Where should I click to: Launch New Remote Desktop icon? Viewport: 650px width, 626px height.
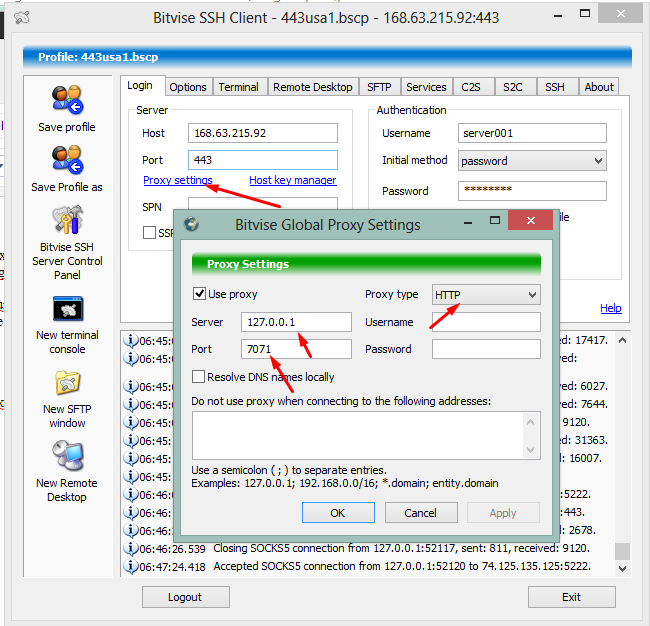click(68, 456)
